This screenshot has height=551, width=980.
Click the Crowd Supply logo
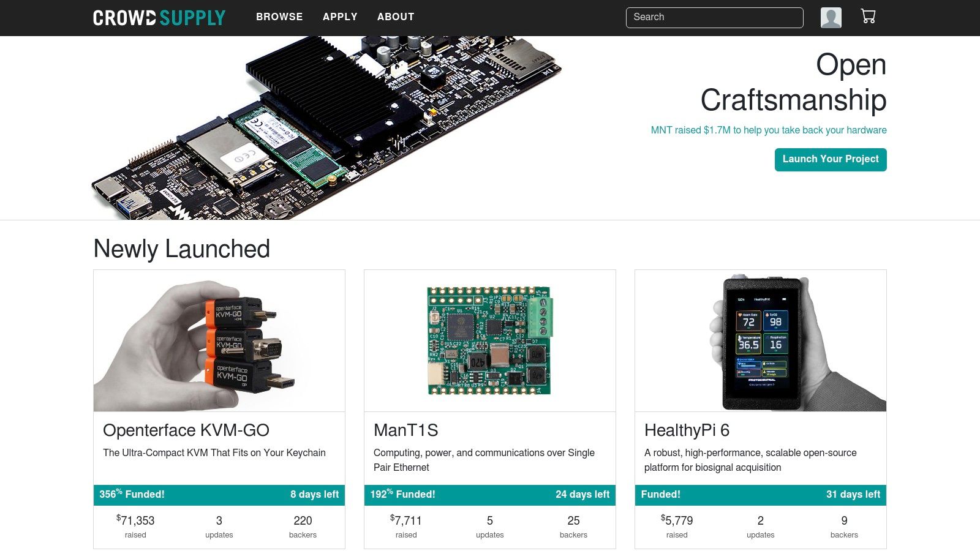[x=159, y=18]
